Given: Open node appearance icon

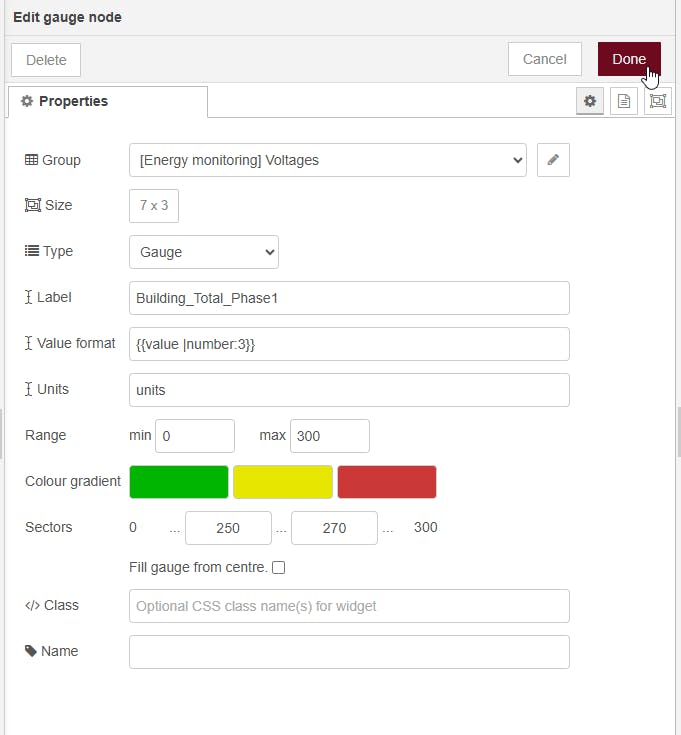Looking at the screenshot, I should pyautogui.click(x=658, y=101).
